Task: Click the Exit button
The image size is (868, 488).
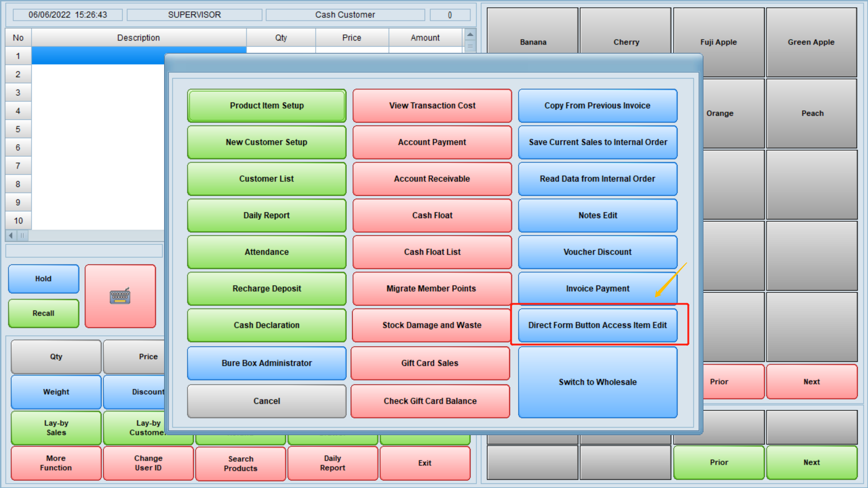Action: (425, 463)
